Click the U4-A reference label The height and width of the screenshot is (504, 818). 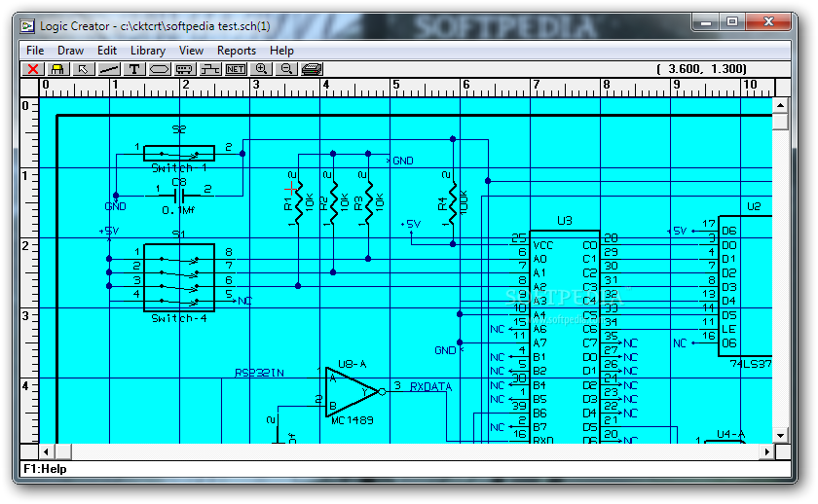coord(731,434)
